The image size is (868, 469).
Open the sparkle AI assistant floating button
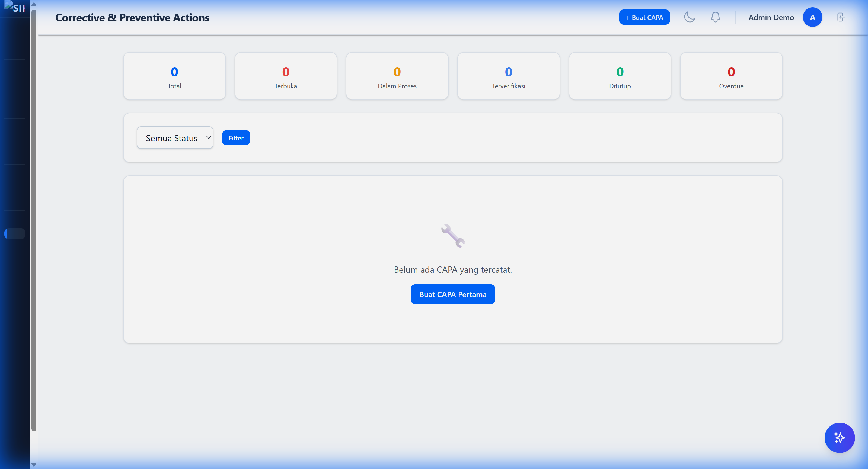[839, 438]
